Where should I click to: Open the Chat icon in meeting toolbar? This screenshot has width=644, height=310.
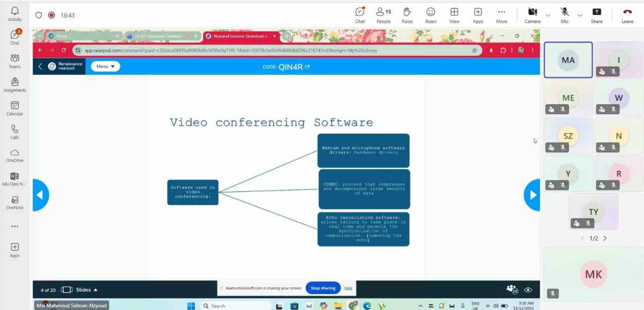(360, 15)
